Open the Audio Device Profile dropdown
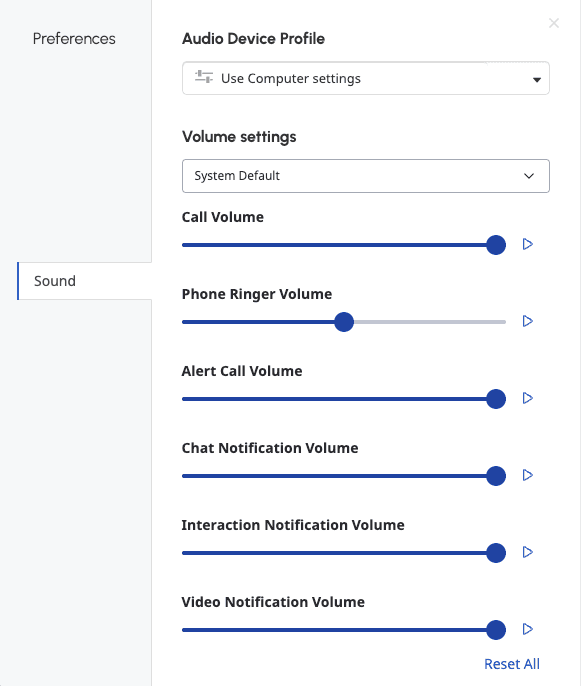581x686 pixels. click(x=366, y=78)
